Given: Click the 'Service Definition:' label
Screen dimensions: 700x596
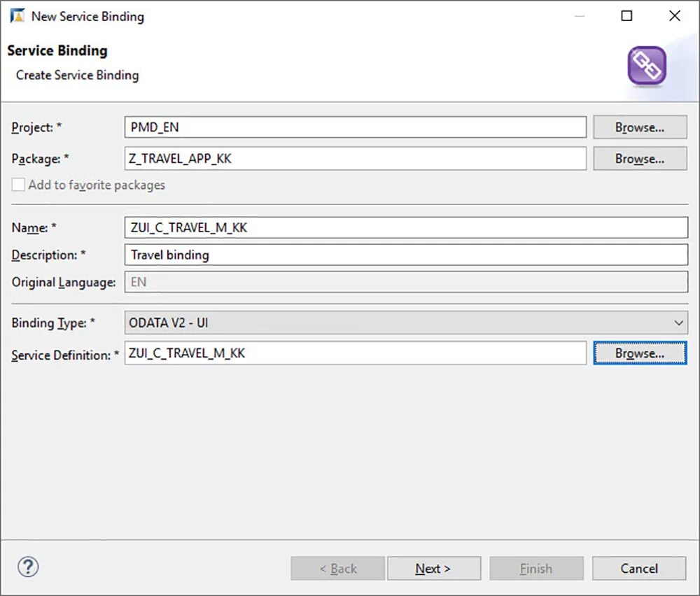Looking at the screenshot, I should click(65, 355).
